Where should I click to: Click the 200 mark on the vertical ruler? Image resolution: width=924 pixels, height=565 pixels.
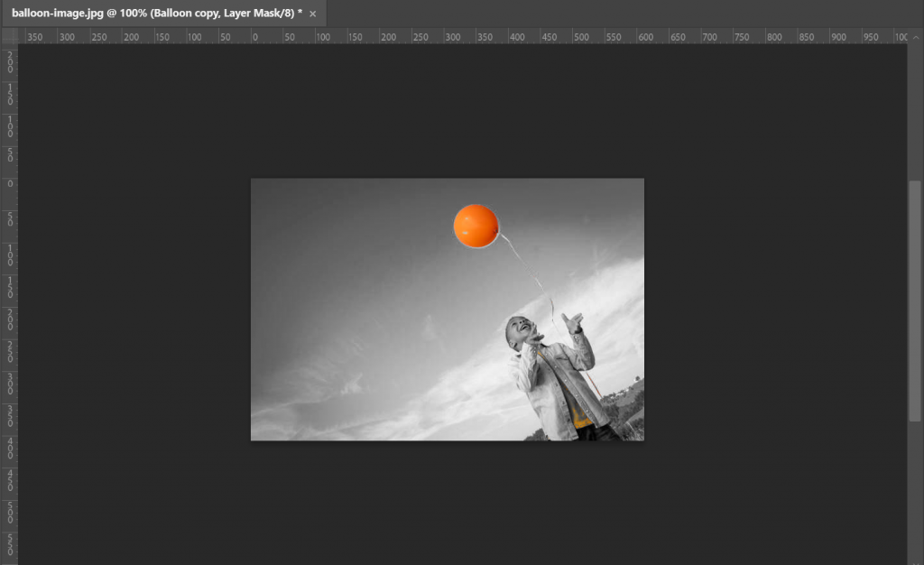9,317
